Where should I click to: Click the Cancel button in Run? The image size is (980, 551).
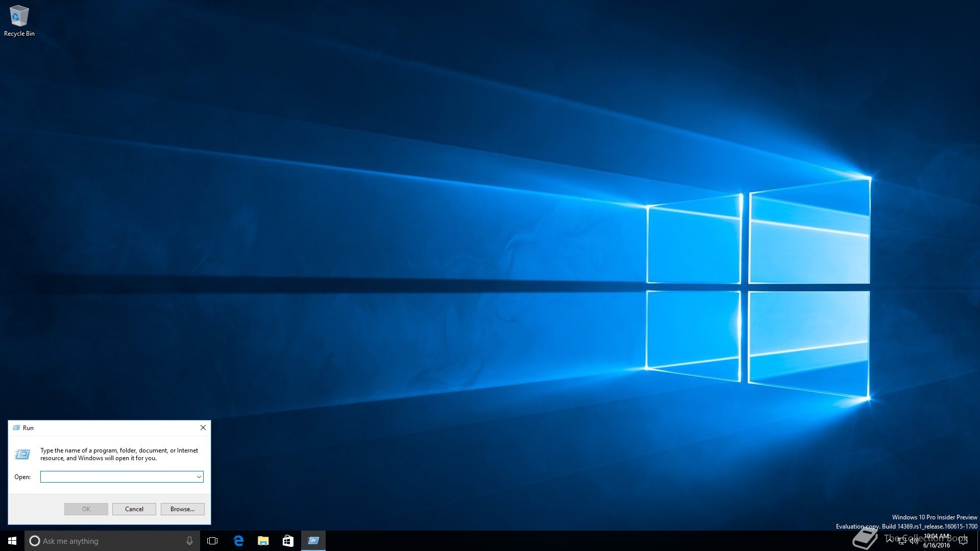[134, 509]
